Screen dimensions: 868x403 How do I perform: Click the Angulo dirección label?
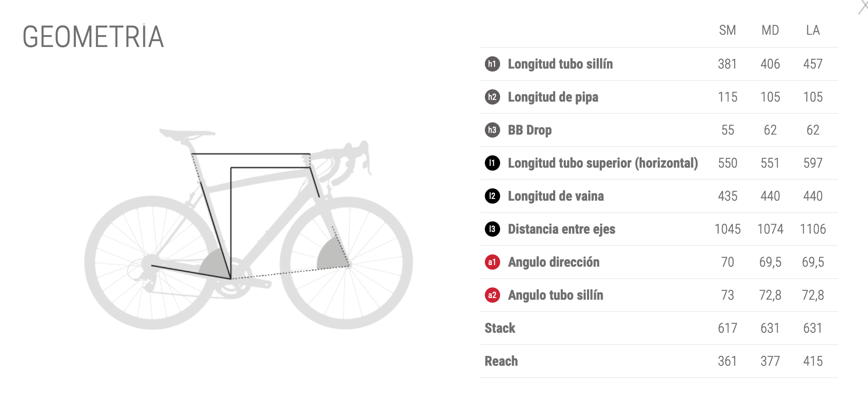[554, 262]
